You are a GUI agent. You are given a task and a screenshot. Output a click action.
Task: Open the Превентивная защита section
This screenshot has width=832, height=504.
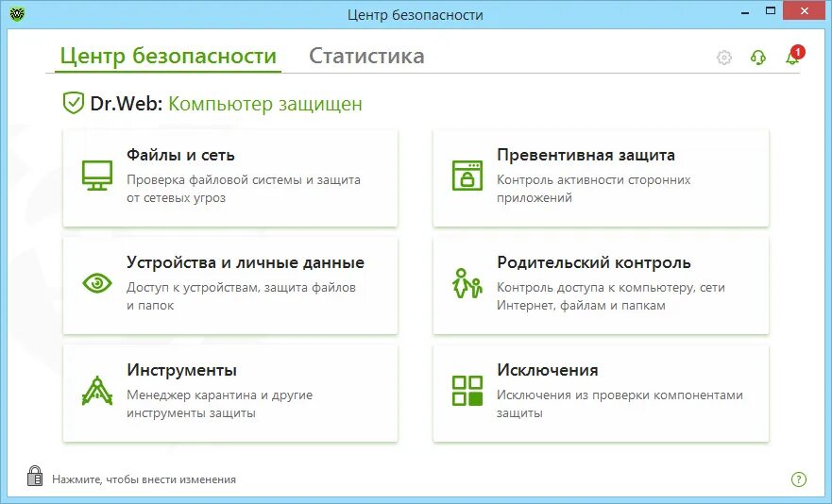(601, 177)
